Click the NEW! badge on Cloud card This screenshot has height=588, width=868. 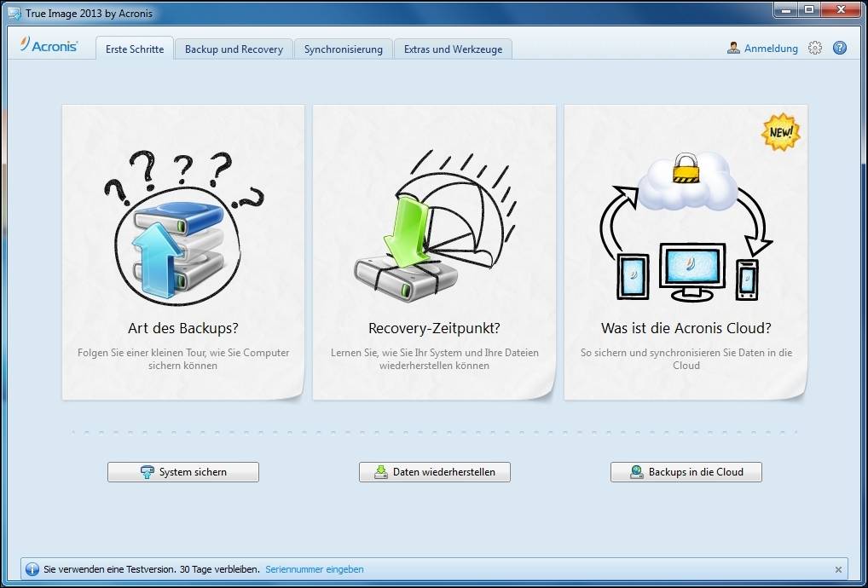781,132
